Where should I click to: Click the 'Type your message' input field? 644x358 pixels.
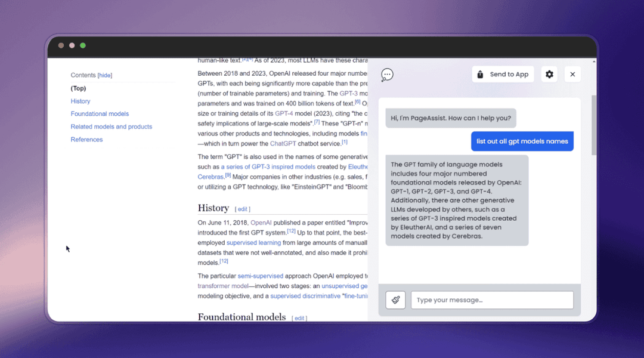coord(492,300)
